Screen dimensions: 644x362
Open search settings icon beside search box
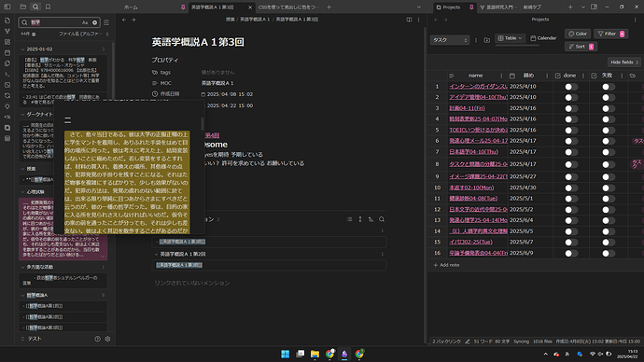coord(106,22)
